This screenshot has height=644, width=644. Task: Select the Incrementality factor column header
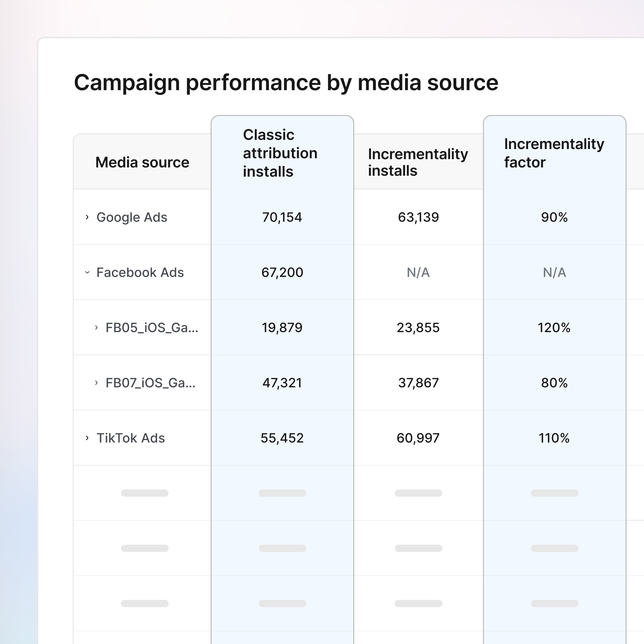coord(554,153)
